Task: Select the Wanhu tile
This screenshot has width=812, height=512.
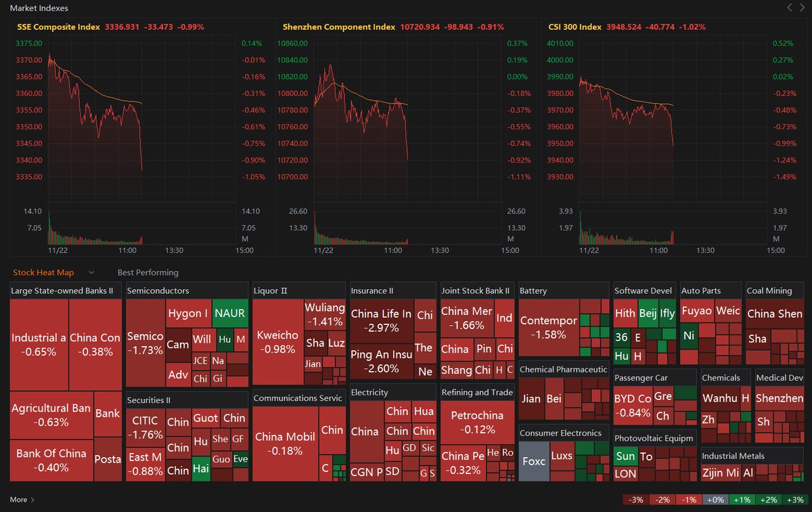Action: coord(720,398)
